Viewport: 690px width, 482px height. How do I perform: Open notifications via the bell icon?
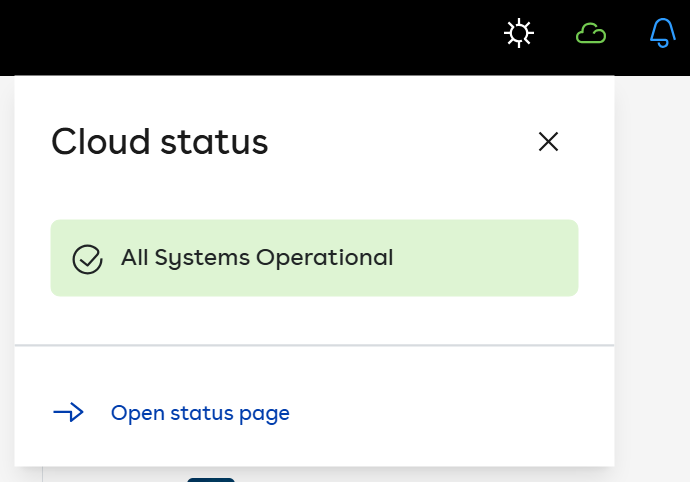[663, 34]
